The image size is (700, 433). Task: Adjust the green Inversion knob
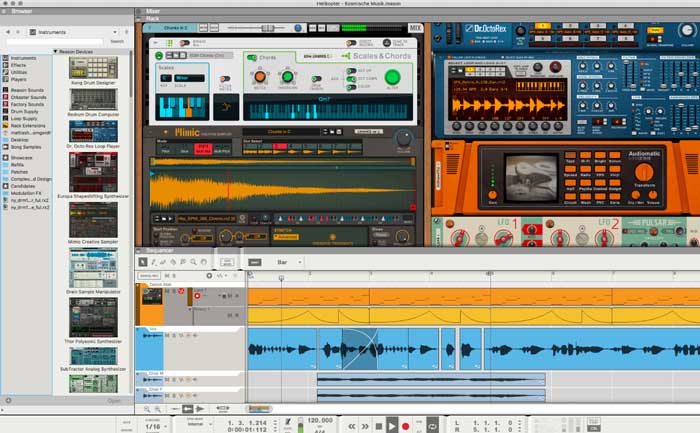coord(288,77)
